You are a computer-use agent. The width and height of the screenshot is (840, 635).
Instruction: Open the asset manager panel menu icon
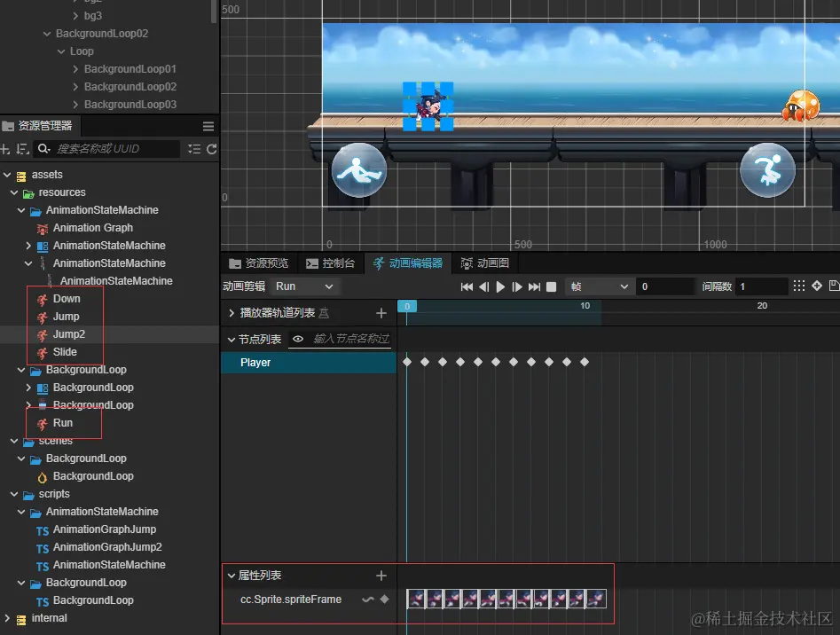(x=208, y=126)
